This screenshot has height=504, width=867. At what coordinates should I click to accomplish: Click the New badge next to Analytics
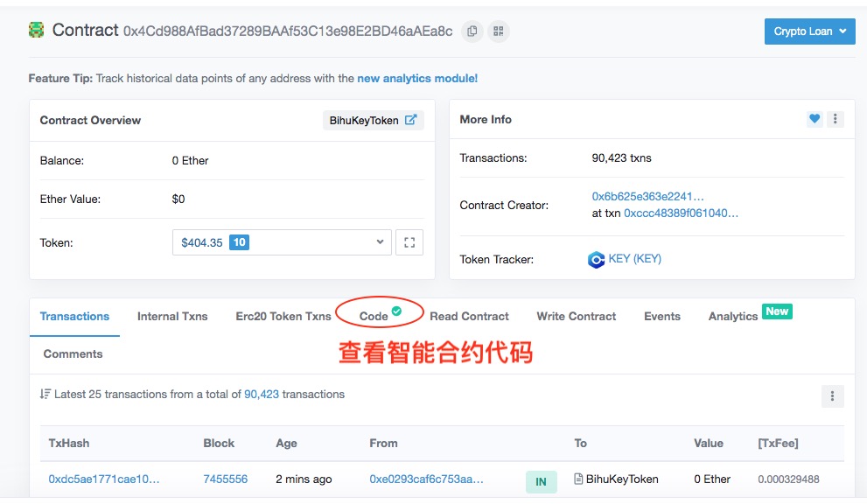pos(777,311)
